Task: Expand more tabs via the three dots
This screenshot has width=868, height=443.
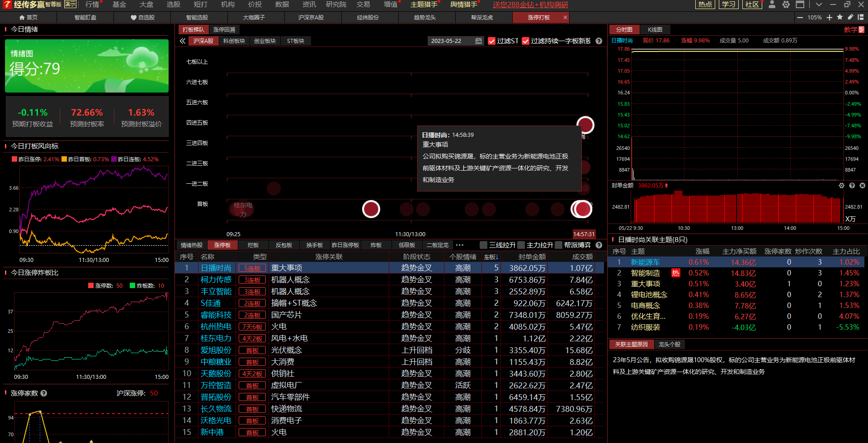Action: 460,245
